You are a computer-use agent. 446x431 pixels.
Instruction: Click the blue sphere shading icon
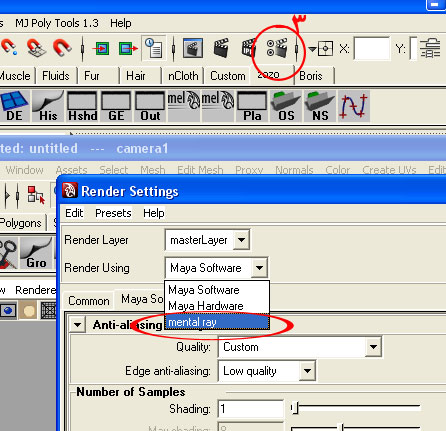point(9,311)
